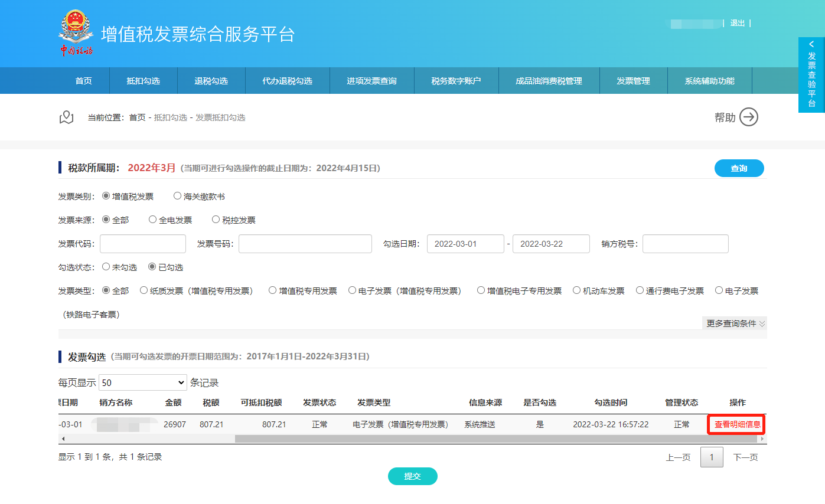Select 纸质发票（增值税专用发票）type radio
This screenshot has height=504, width=825.
click(144, 290)
